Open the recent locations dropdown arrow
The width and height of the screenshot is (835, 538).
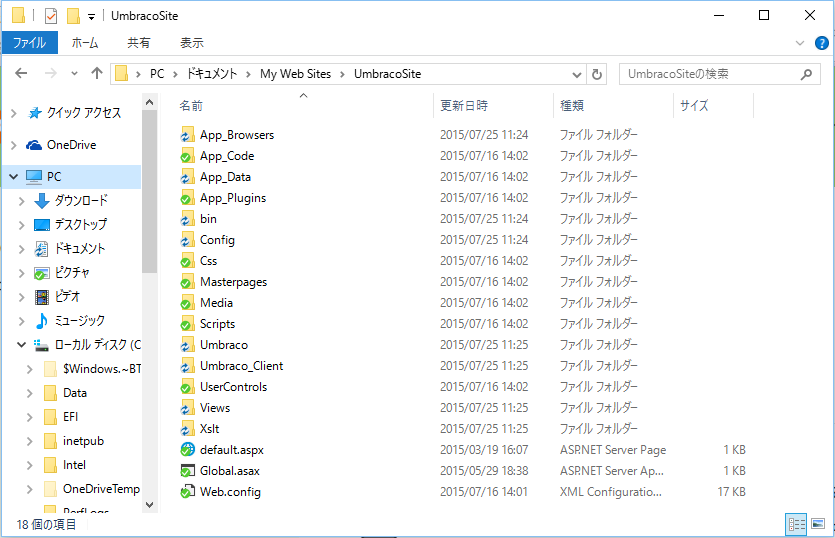74,74
